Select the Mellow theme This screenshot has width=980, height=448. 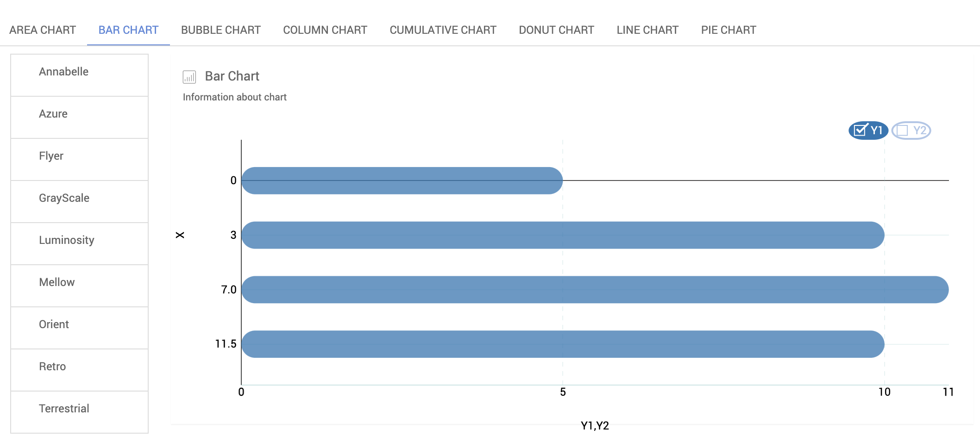79,283
